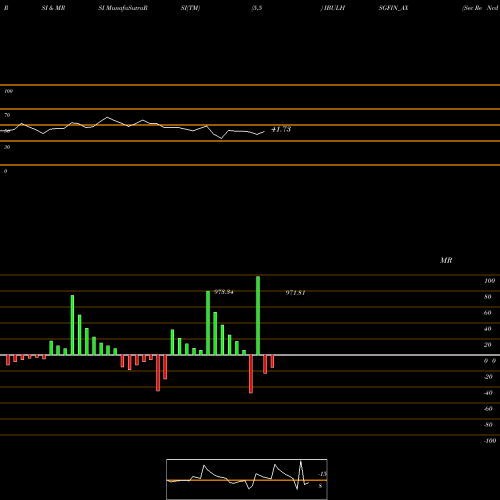Click the RSI value label 41.73
500x500 pixels.
pyautogui.click(x=281, y=129)
